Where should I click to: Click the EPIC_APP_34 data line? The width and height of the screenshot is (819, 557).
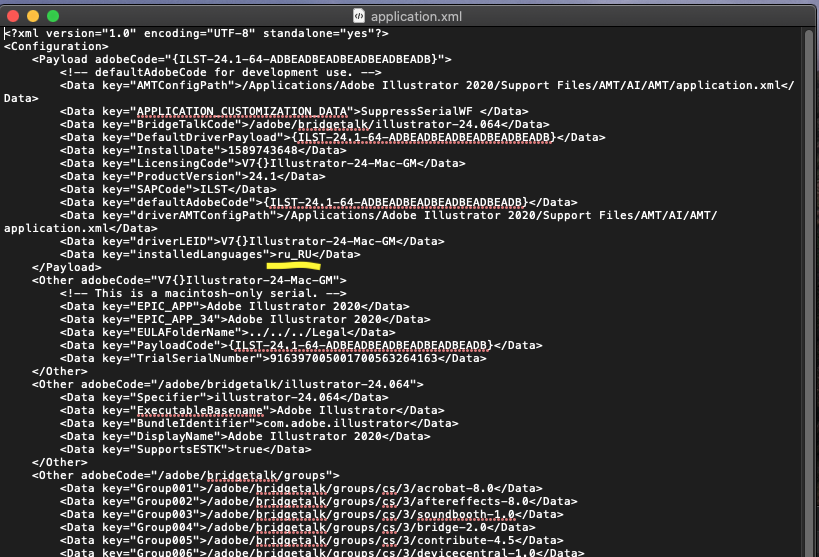click(245, 320)
